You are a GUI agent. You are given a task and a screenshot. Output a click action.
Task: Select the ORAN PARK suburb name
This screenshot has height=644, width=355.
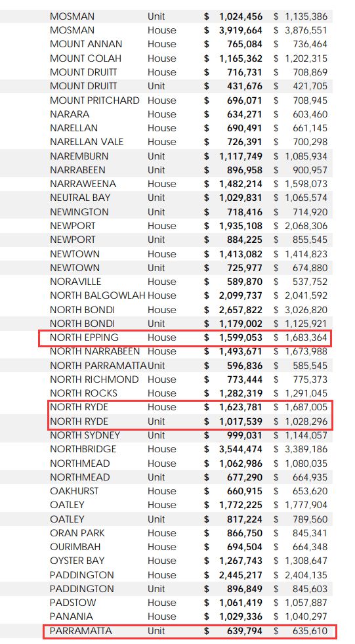click(x=77, y=533)
